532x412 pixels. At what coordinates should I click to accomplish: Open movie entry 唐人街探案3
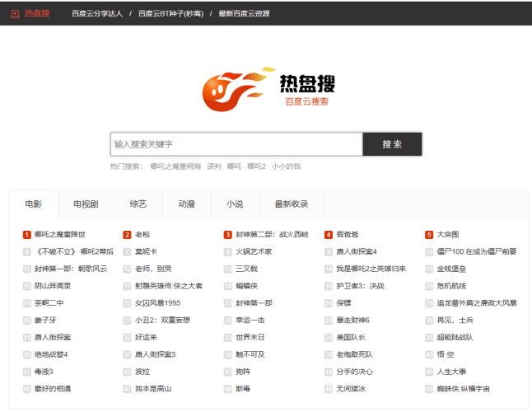155,354
